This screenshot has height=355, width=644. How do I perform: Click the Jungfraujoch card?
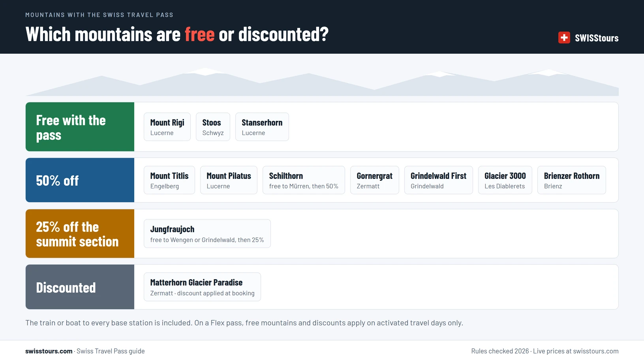[207, 234]
